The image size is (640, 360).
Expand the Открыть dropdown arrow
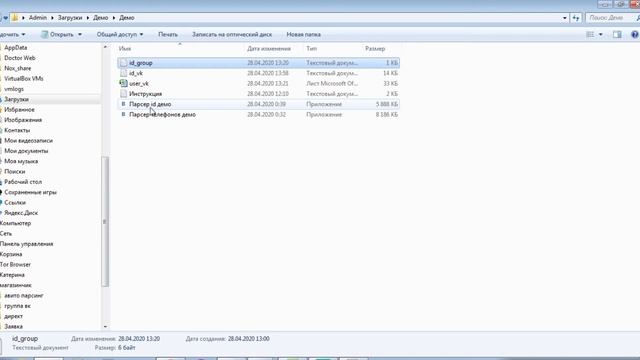(80, 35)
